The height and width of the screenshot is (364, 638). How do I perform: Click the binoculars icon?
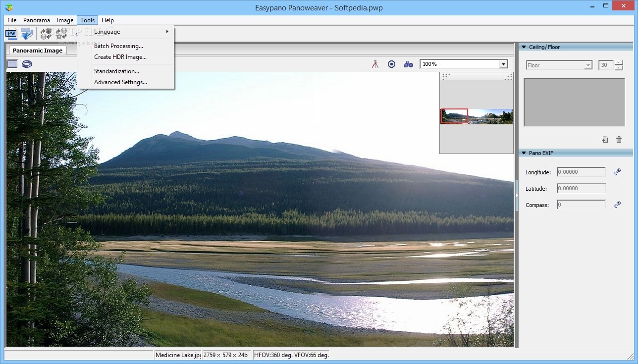(408, 64)
